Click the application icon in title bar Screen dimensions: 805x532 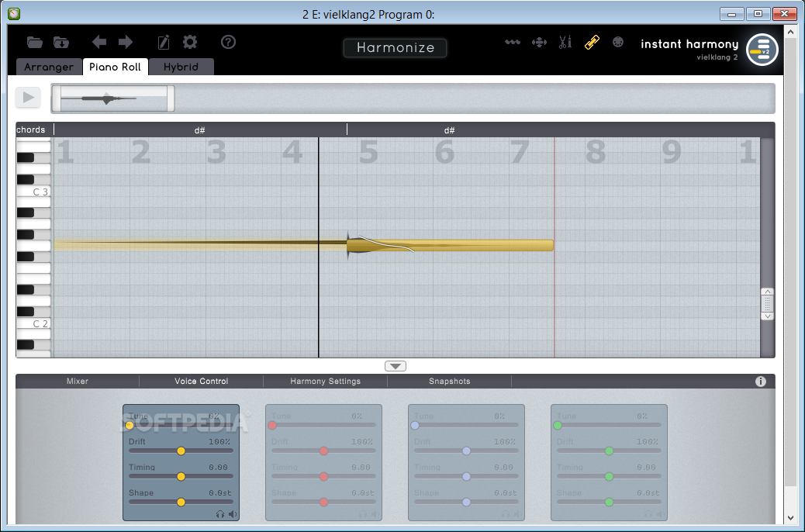[14, 14]
